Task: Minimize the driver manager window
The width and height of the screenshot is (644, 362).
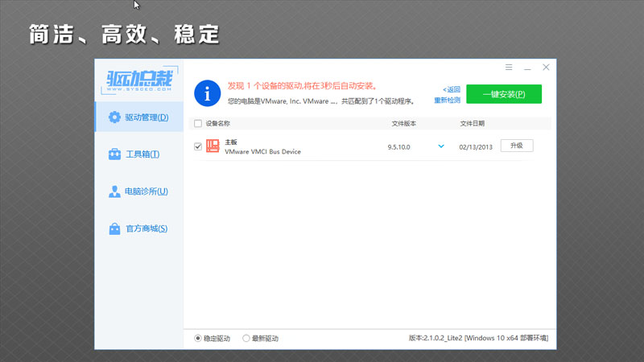Action: point(527,68)
